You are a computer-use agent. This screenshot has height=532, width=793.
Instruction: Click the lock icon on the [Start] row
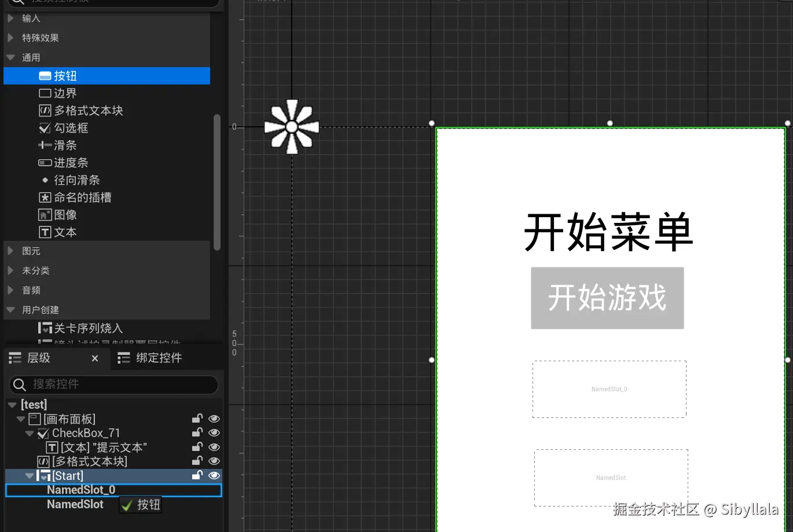197,475
